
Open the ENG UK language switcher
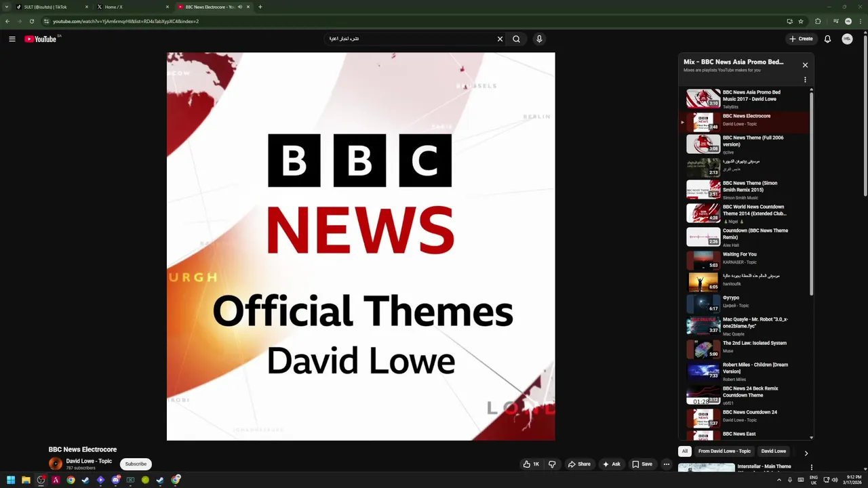(813, 480)
